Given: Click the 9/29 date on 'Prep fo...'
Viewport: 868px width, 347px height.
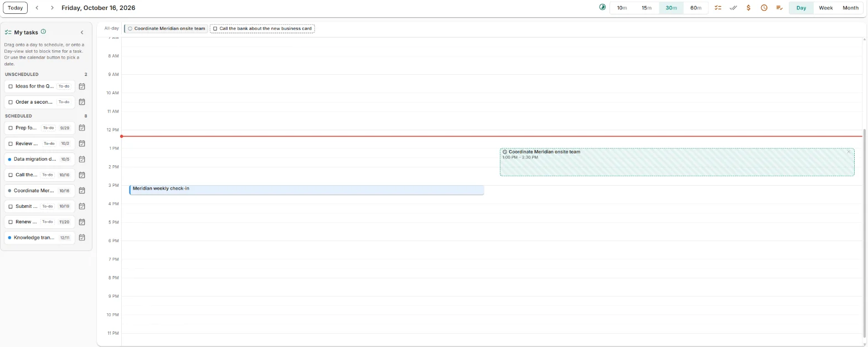Looking at the screenshot, I should pos(65,128).
